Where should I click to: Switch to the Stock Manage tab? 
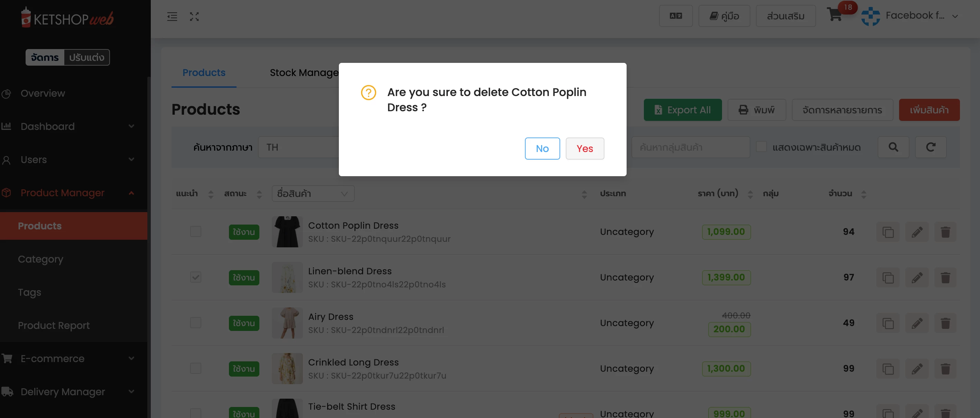304,73
